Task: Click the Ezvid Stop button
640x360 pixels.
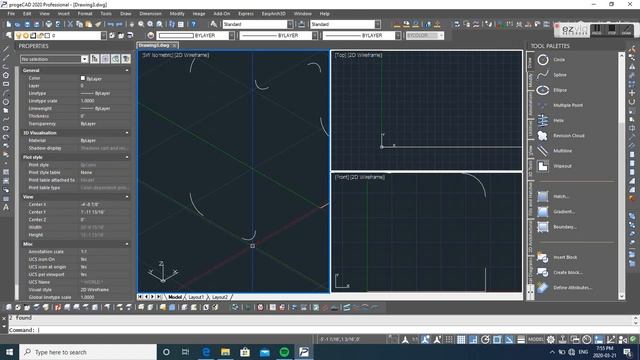Action: (611, 30)
